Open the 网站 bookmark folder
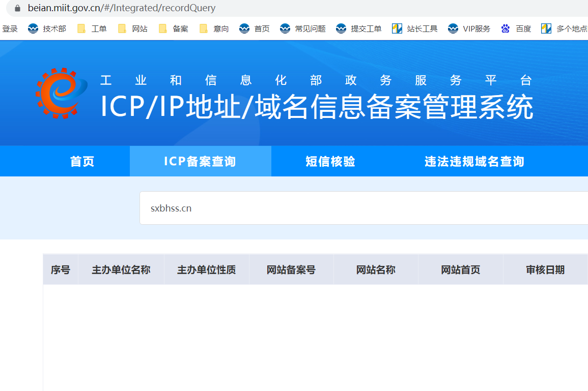588x391 pixels. (133, 28)
